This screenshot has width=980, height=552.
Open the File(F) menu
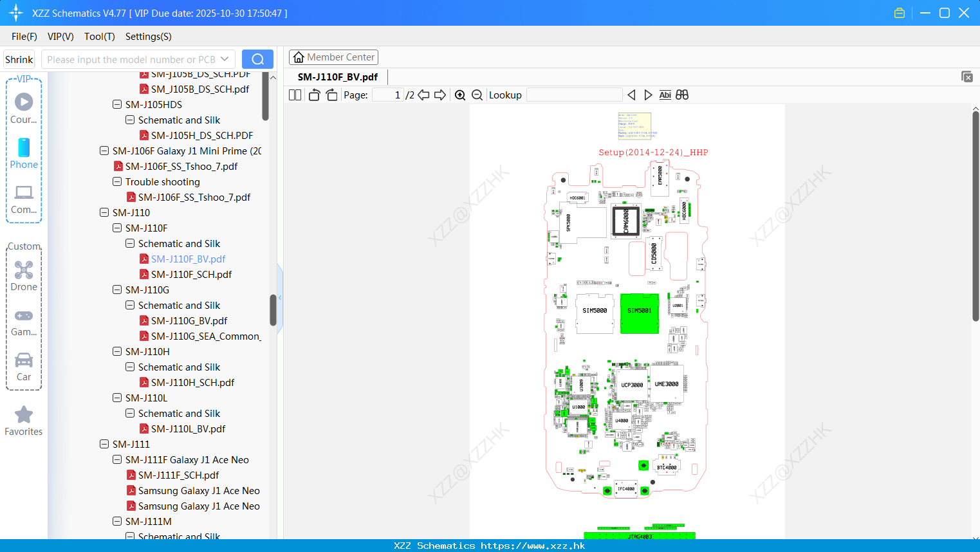[24, 37]
